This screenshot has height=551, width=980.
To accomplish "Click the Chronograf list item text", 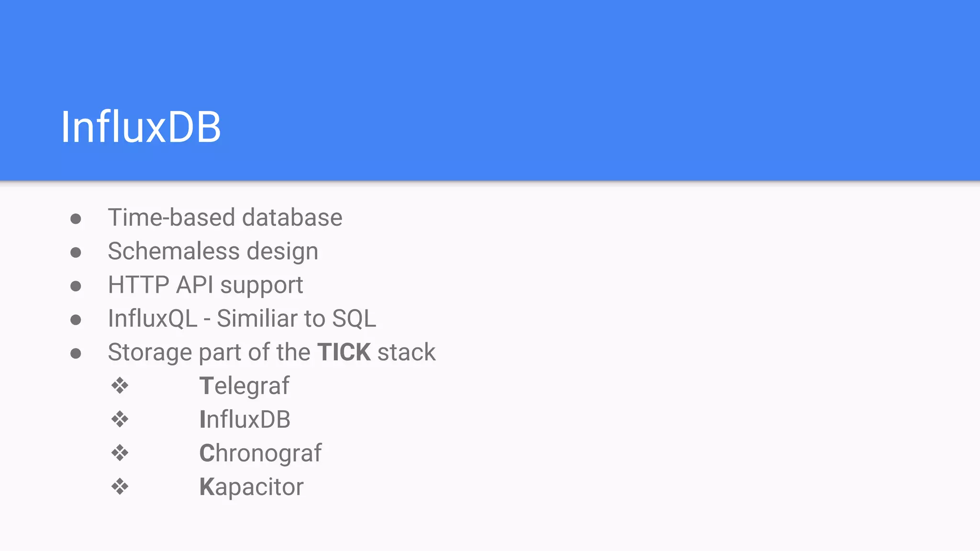I will tap(260, 453).
